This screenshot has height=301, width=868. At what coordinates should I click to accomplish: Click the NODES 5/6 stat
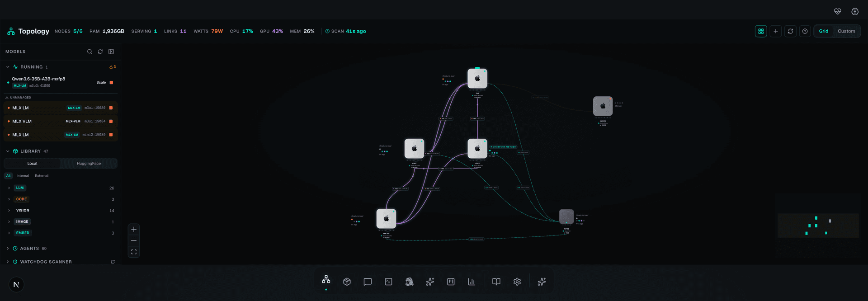69,31
